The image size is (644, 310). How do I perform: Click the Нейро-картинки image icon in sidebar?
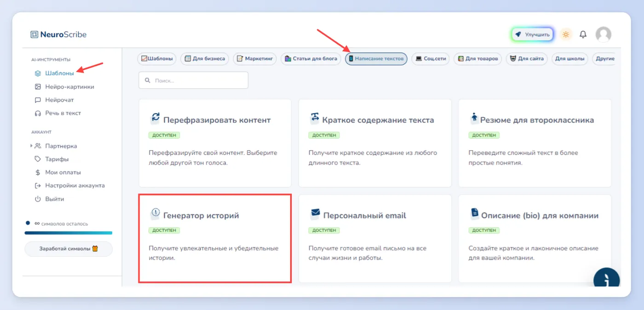click(38, 87)
